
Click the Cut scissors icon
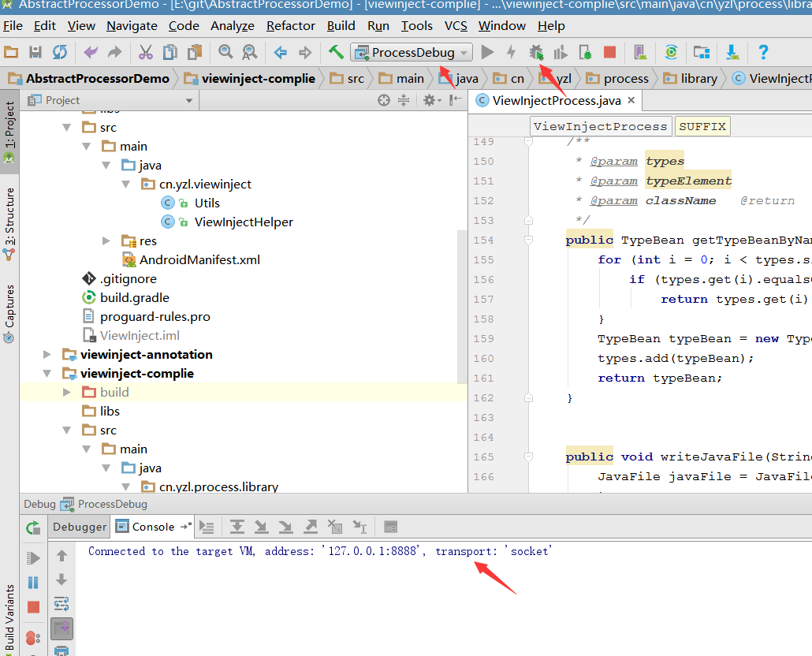[x=146, y=52]
